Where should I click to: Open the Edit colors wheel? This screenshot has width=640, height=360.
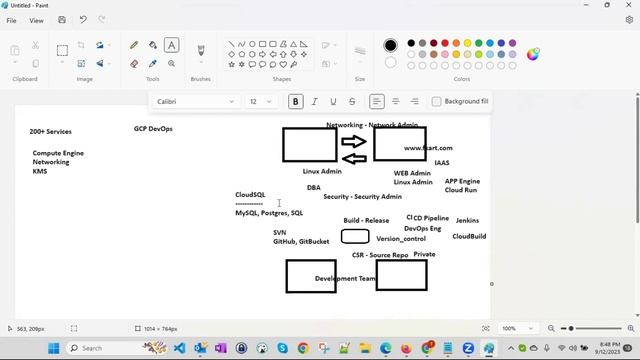point(533,54)
